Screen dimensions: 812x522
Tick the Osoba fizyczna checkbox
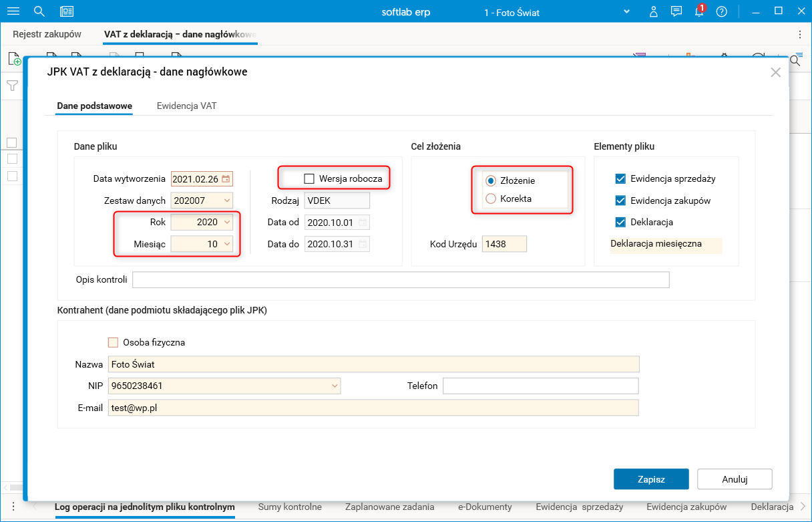113,342
